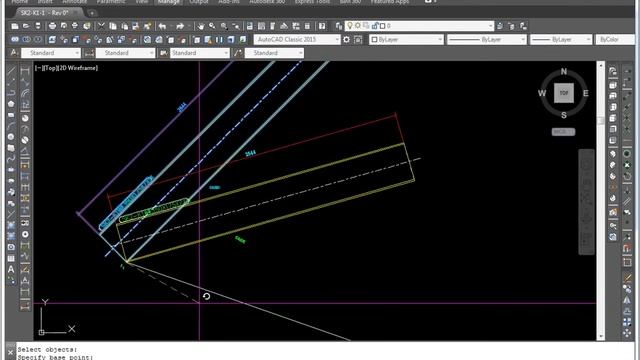This screenshot has height=360, width=640.
Task: Open the color ByLayer dropdown
Action: coord(407,40)
